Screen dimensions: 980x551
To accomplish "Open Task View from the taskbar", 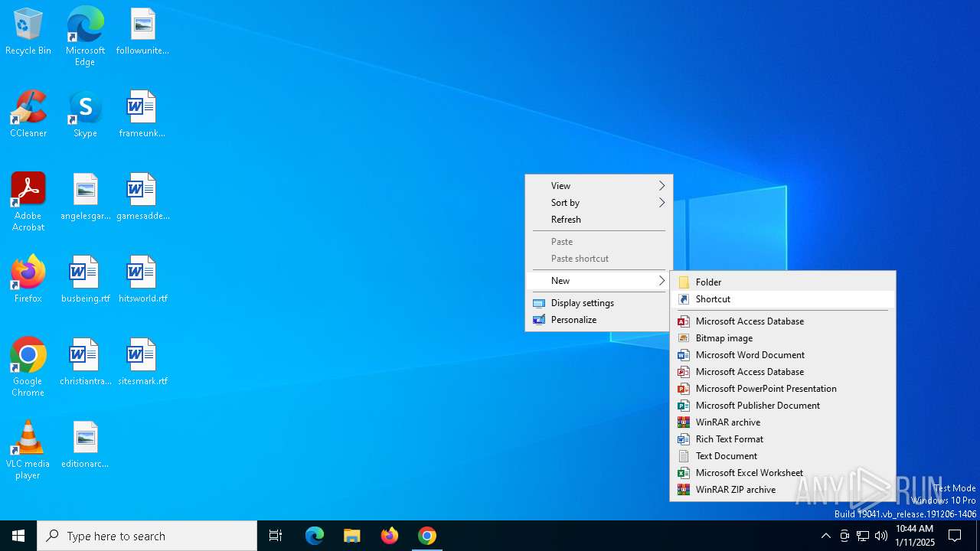I will pyautogui.click(x=276, y=536).
